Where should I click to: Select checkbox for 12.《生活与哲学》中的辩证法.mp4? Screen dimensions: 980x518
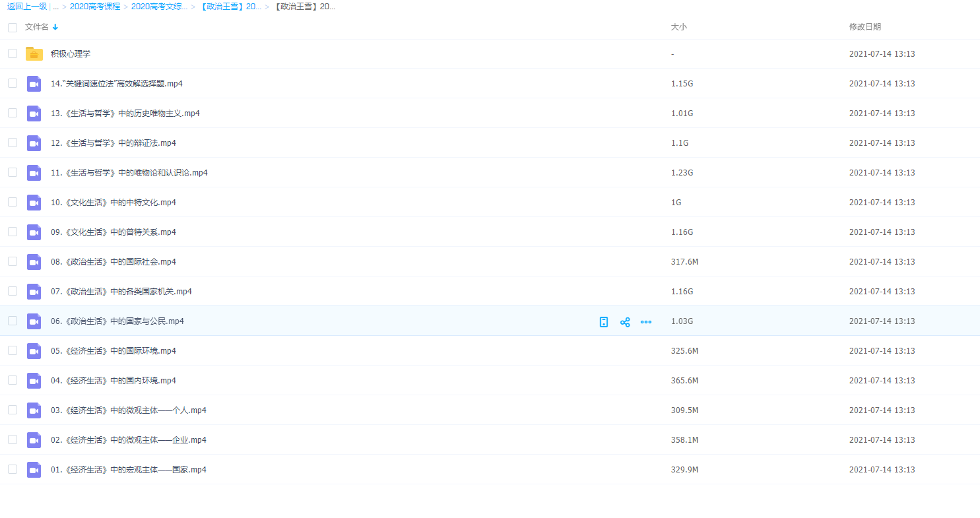click(13, 143)
